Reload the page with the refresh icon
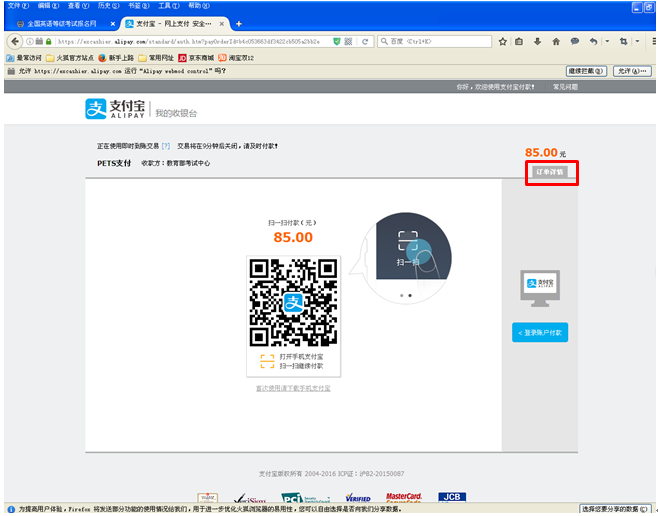 click(x=366, y=41)
